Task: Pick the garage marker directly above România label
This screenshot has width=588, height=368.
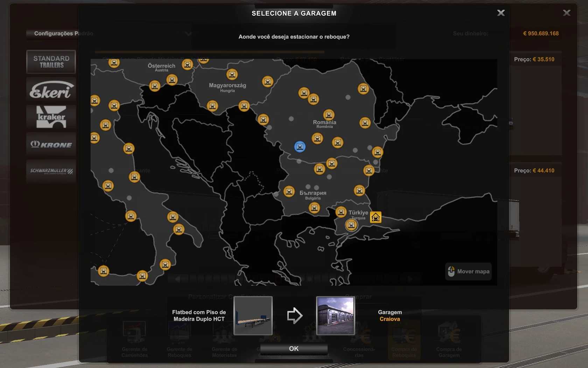Action: point(328,115)
